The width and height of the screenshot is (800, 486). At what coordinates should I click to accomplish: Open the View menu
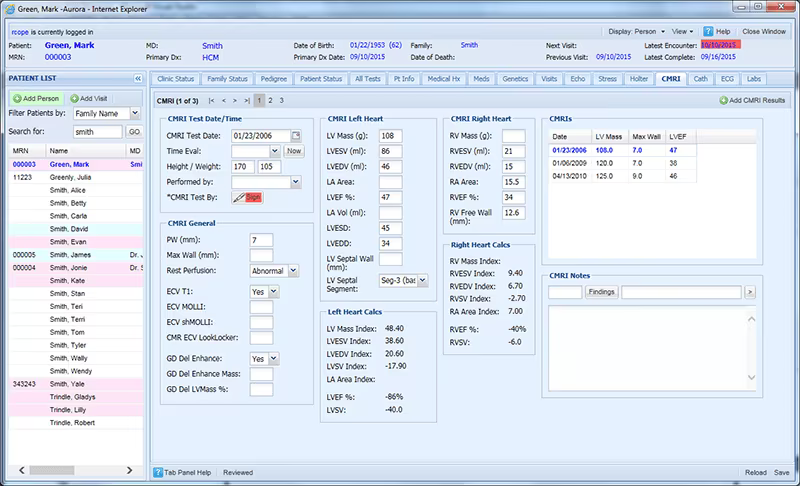click(x=682, y=32)
